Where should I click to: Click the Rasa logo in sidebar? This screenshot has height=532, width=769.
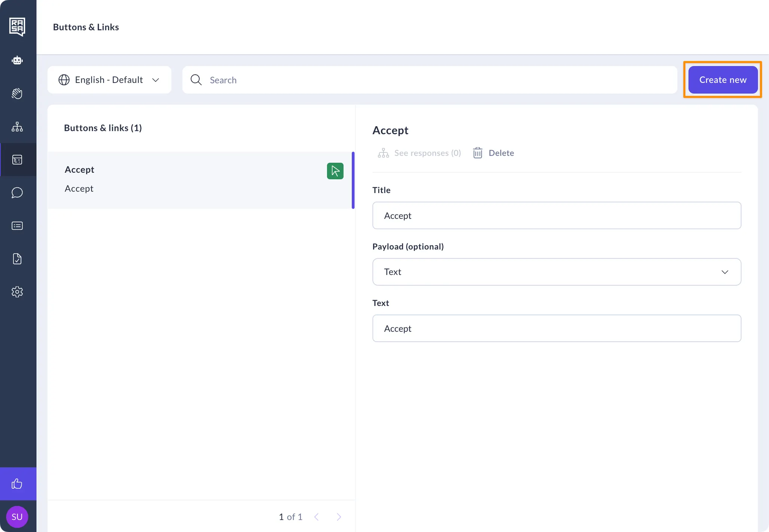click(17, 27)
